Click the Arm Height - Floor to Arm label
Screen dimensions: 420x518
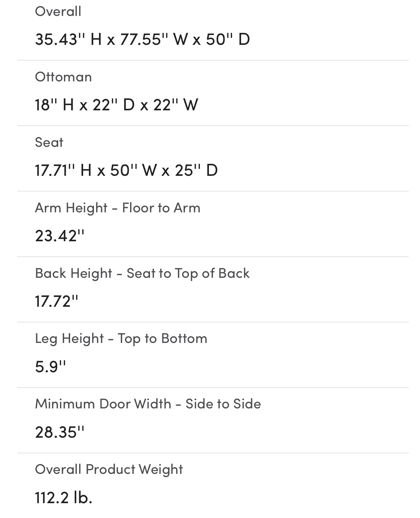point(117,208)
